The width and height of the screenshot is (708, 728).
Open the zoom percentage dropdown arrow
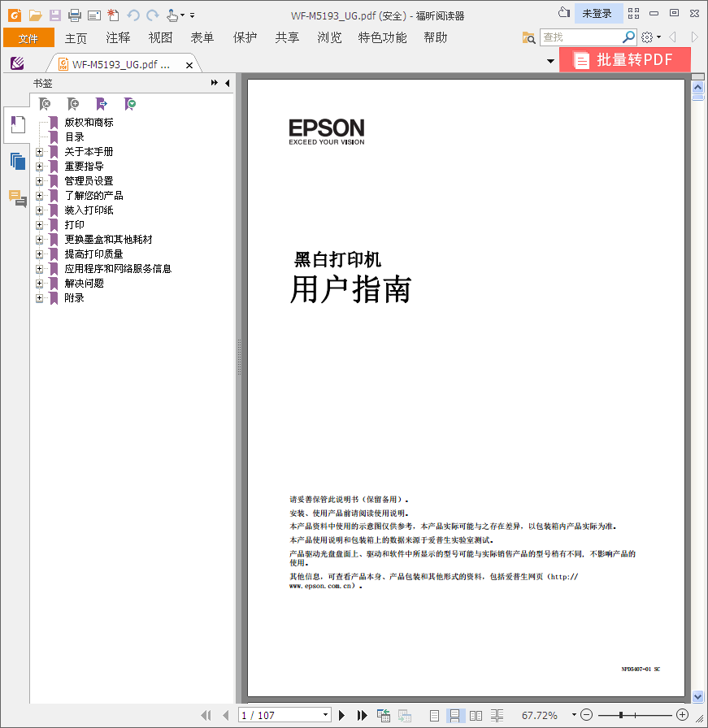tap(574, 715)
